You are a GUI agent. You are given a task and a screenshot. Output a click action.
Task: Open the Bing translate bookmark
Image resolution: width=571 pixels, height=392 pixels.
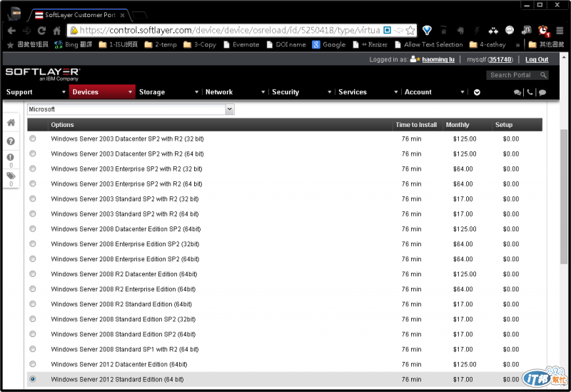tap(74, 44)
